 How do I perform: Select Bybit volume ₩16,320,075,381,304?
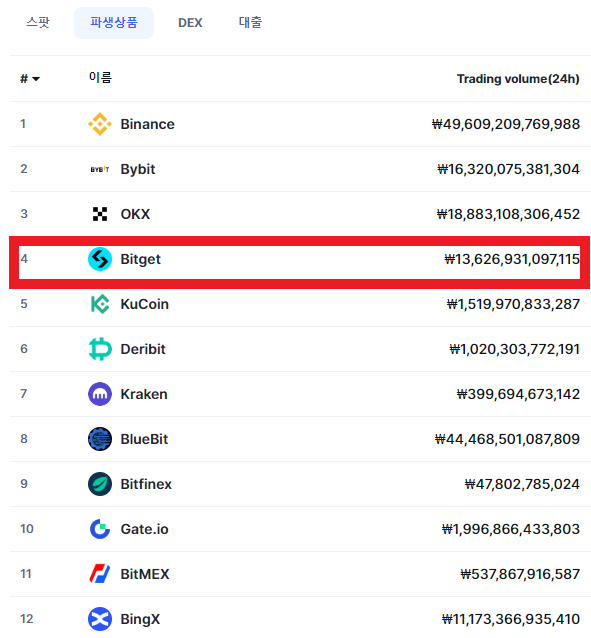click(x=508, y=169)
